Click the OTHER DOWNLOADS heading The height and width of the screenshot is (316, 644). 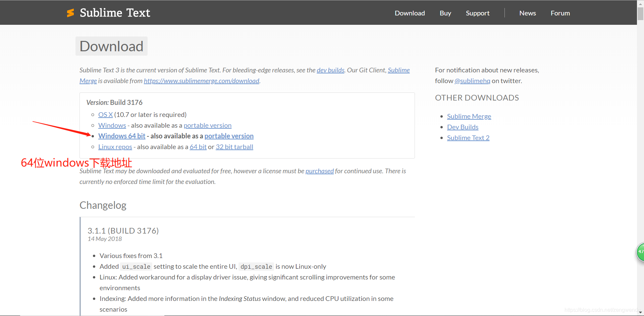[477, 98]
